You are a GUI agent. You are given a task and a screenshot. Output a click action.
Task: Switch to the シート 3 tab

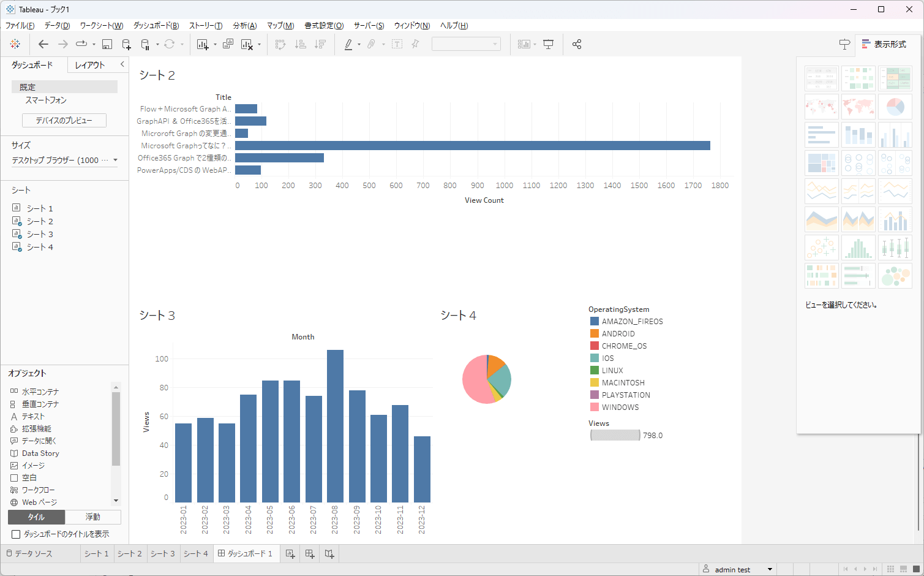[x=163, y=553]
